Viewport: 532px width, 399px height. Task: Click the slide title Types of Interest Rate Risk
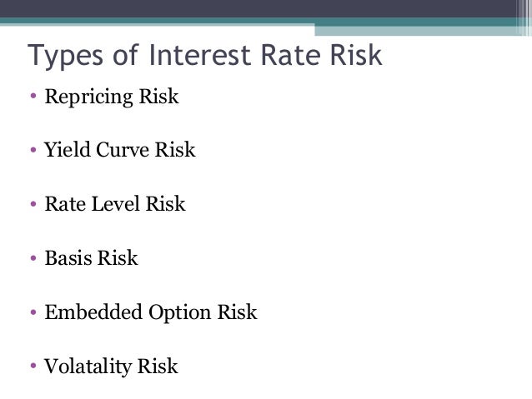pos(205,56)
